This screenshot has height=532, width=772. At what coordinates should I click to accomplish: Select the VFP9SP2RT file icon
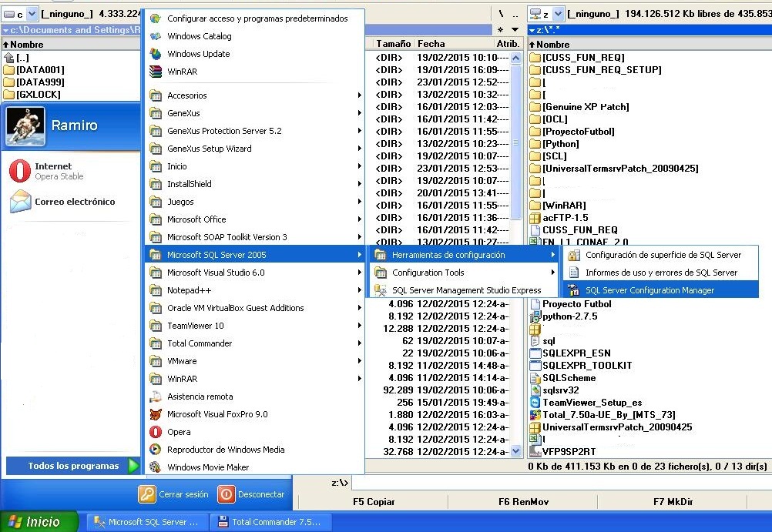coord(535,452)
